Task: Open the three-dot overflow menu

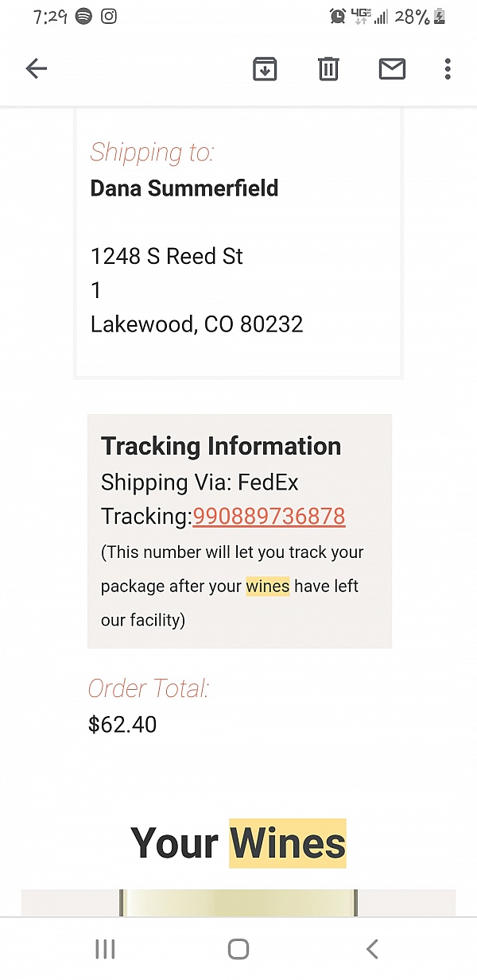Action: click(448, 69)
